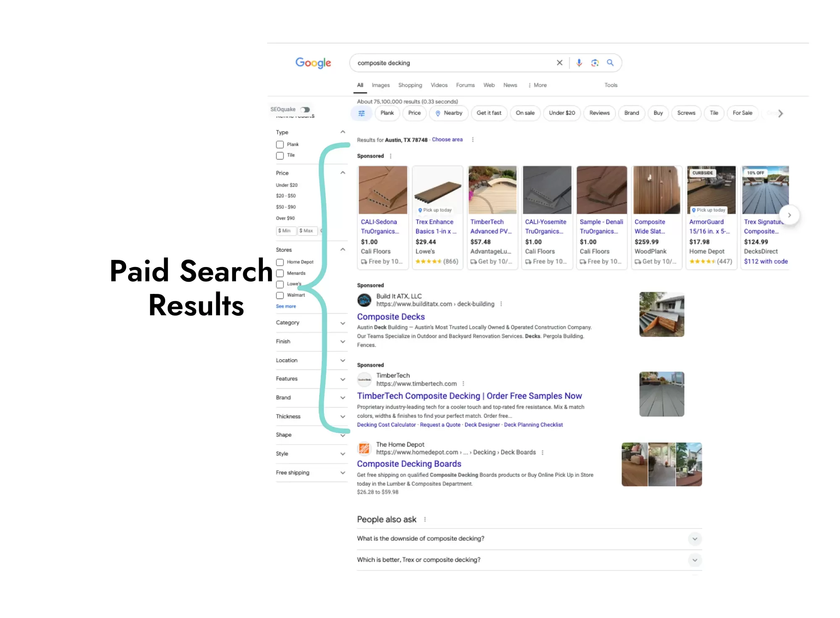
Task: Check the Menards store checkbox
Action: coord(280,273)
